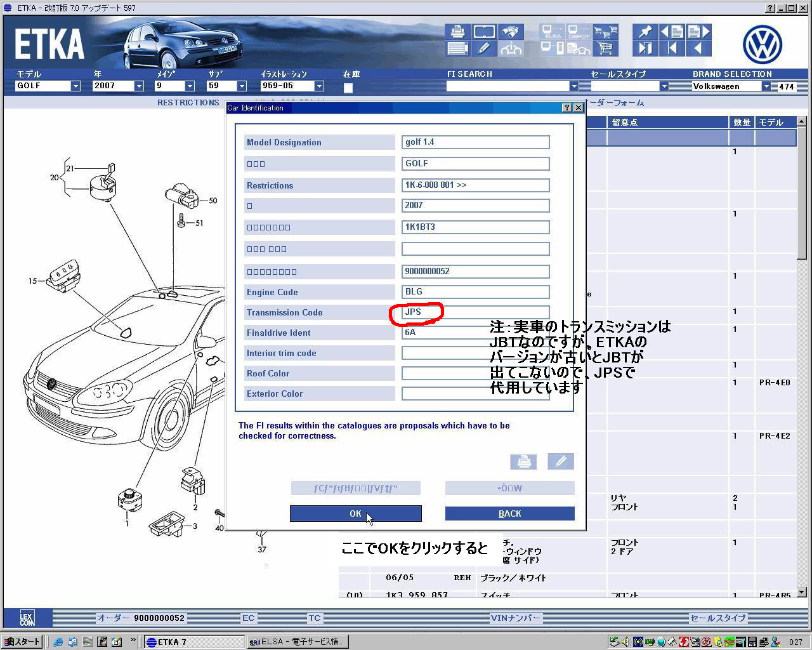Viewport: 812px width, 650px height.
Task: Open the 年 2007 dropdown
Action: (139, 86)
